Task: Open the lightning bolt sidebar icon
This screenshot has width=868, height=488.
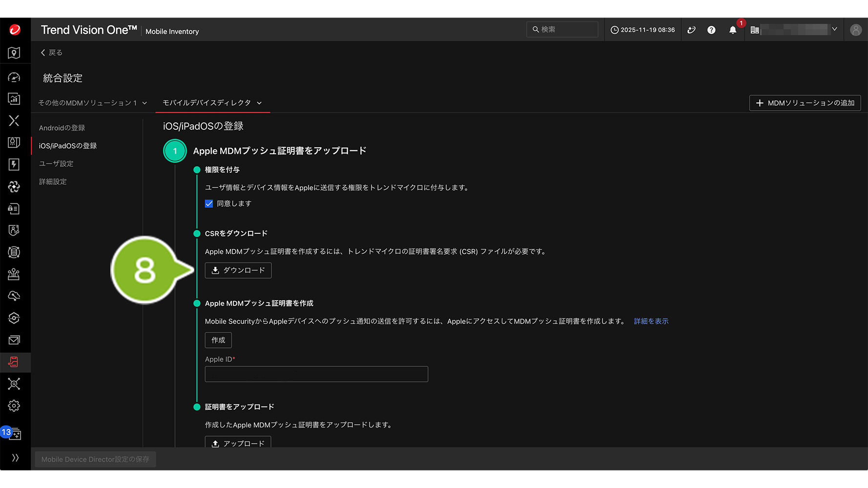Action: point(14,164)
